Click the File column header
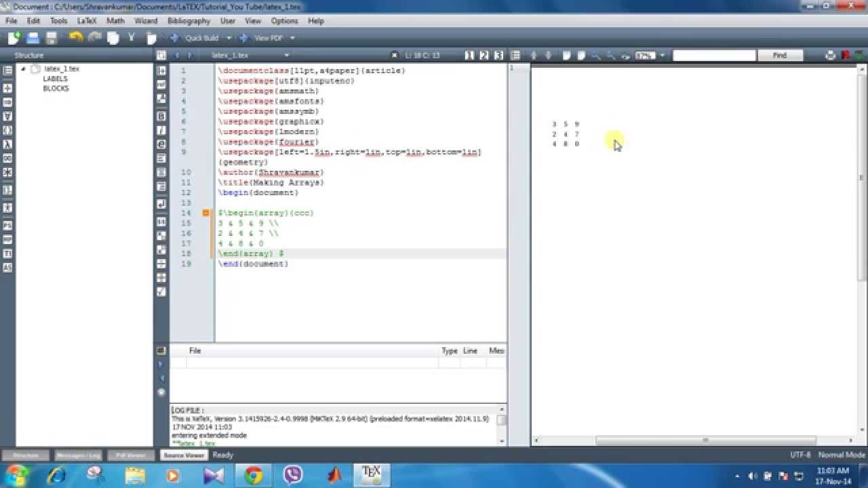 195,350
